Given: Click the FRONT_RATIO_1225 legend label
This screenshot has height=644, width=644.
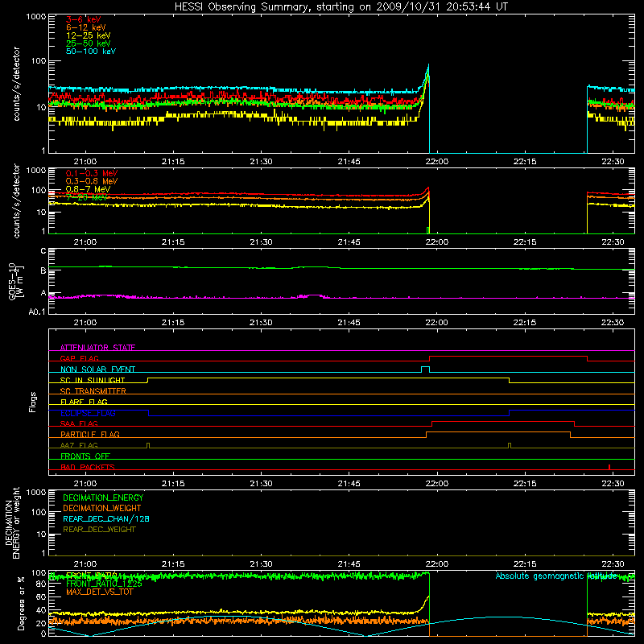Looking at the screenshot, I should [104, 584].
